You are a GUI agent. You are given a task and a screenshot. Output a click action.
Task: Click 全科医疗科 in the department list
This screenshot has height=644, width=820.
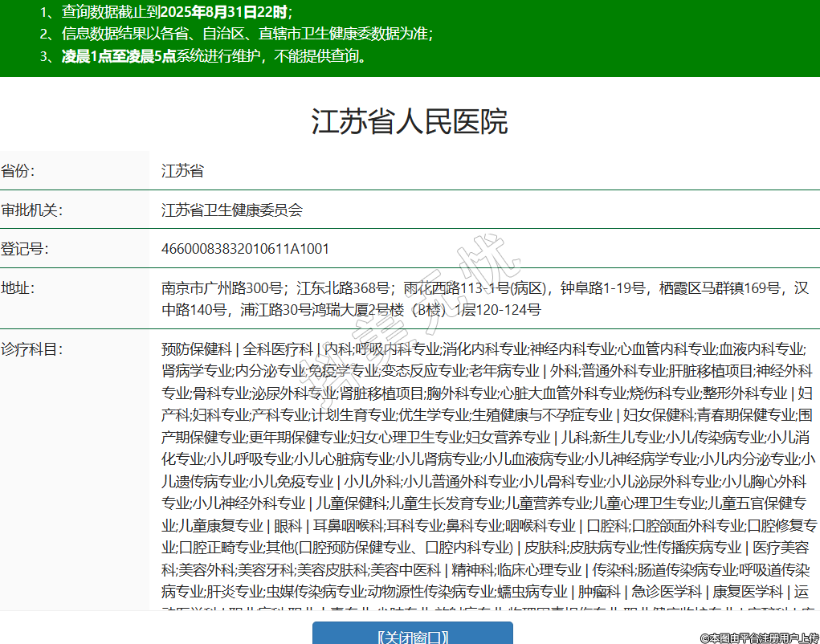(x=278, y=349)
